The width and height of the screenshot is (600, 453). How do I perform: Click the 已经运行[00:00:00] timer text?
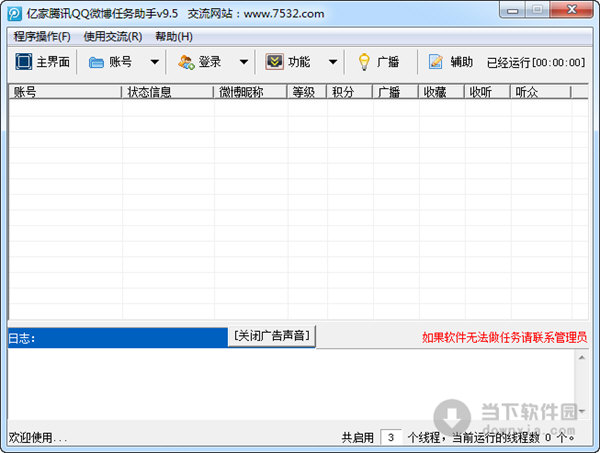click(536, 62)
